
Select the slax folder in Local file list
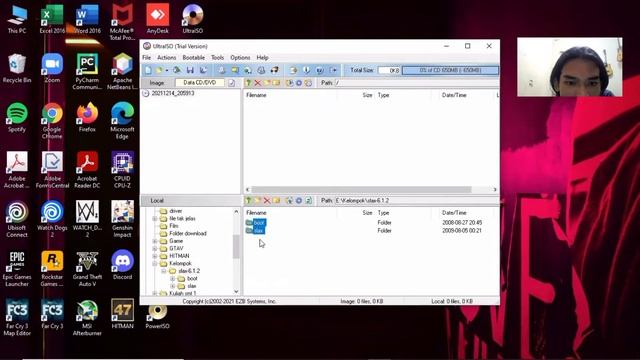click(258, 231)
